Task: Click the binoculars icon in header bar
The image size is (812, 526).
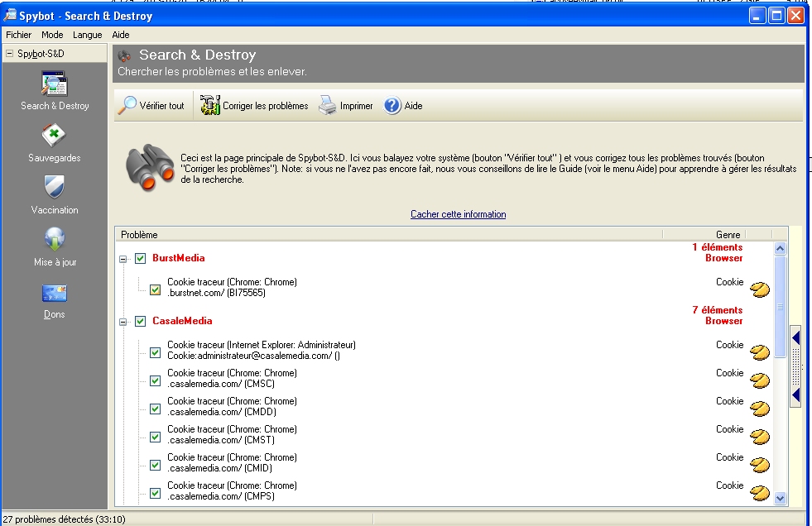Action: 124,55
